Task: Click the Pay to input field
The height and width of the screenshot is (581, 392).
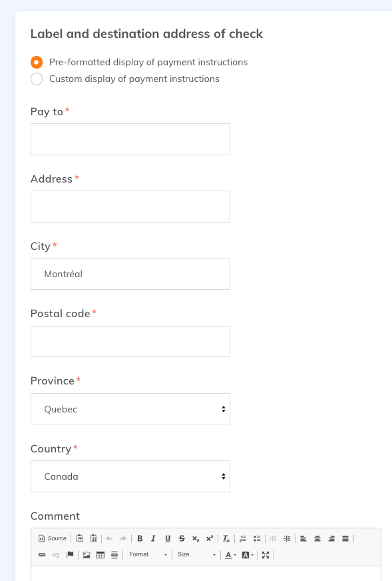Action: (130, 139)
